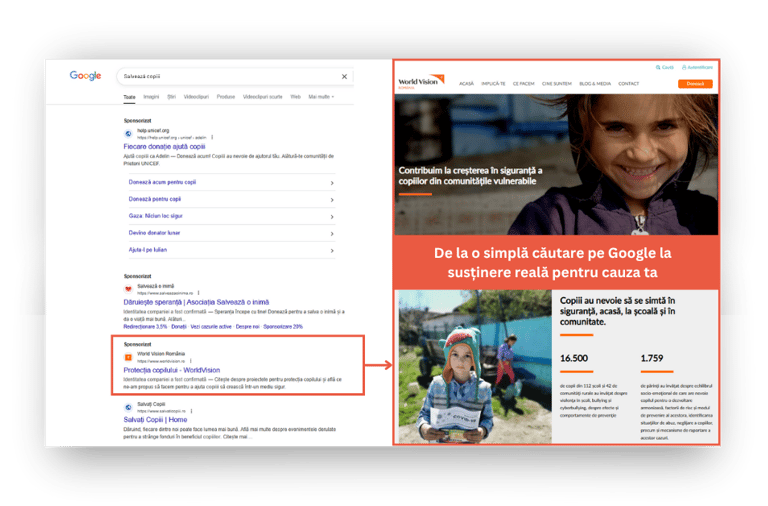
Task: Expand the chevron for 'Ajută-l pe Iulian'
Action: click(x=332, y=250)
